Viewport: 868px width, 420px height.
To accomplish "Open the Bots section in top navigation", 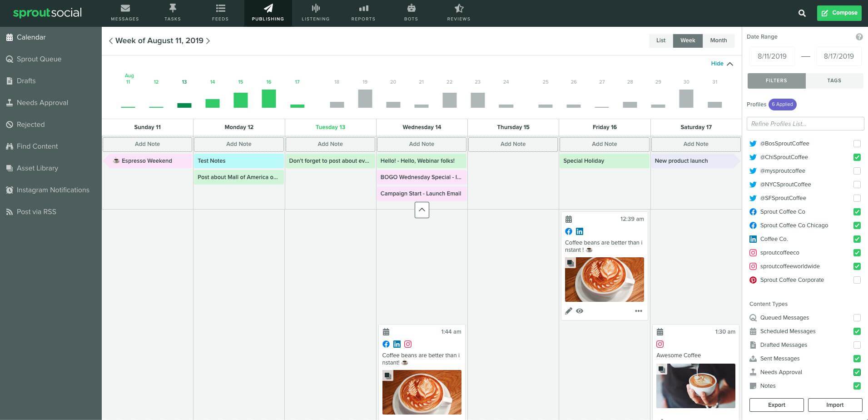I will point(411,13).
